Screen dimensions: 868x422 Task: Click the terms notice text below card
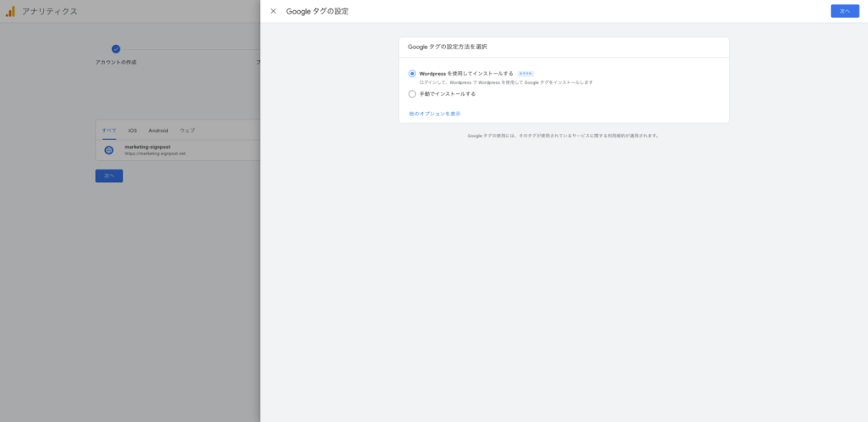pos(564,136)
